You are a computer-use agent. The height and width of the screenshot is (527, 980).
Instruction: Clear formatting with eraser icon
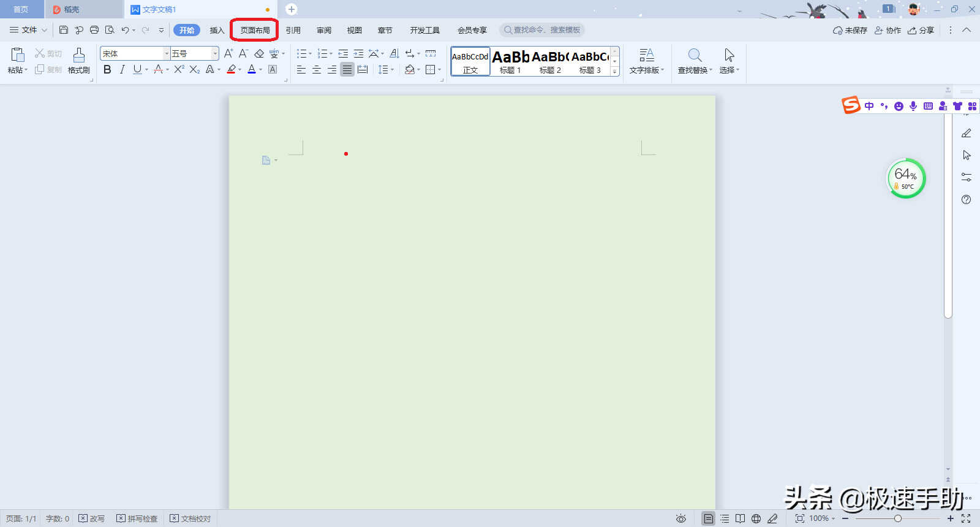coord(259,53)
